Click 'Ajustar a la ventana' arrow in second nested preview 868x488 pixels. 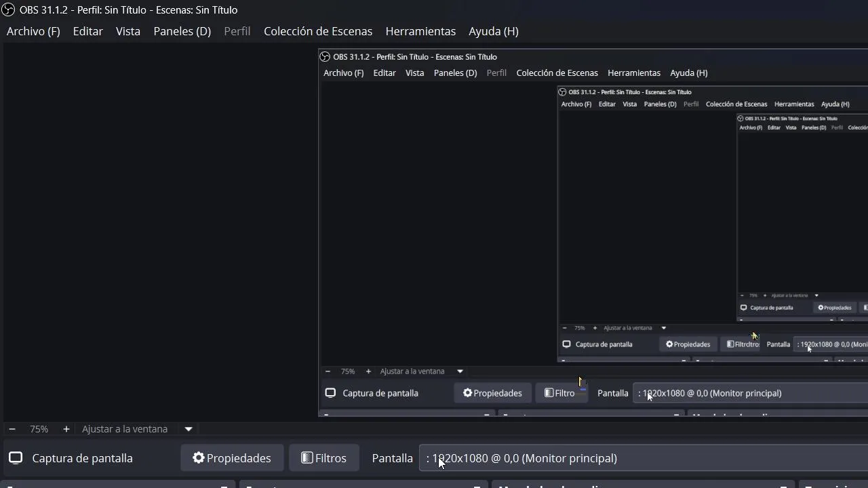pyautogui.click(x=664, y=328)
